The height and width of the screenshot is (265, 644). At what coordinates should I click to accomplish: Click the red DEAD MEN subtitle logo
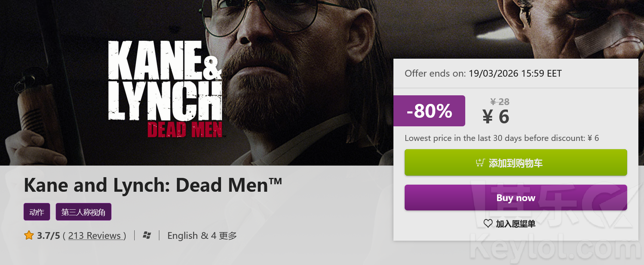point(185,130)
